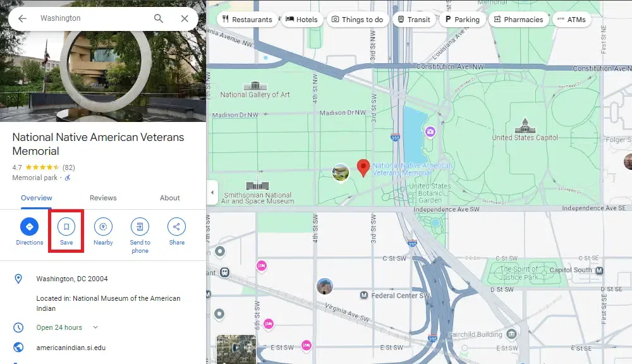This screenshot has width=632, height=364.
Task: Open the 82 reviews count
Action: (x=68, y=167)
